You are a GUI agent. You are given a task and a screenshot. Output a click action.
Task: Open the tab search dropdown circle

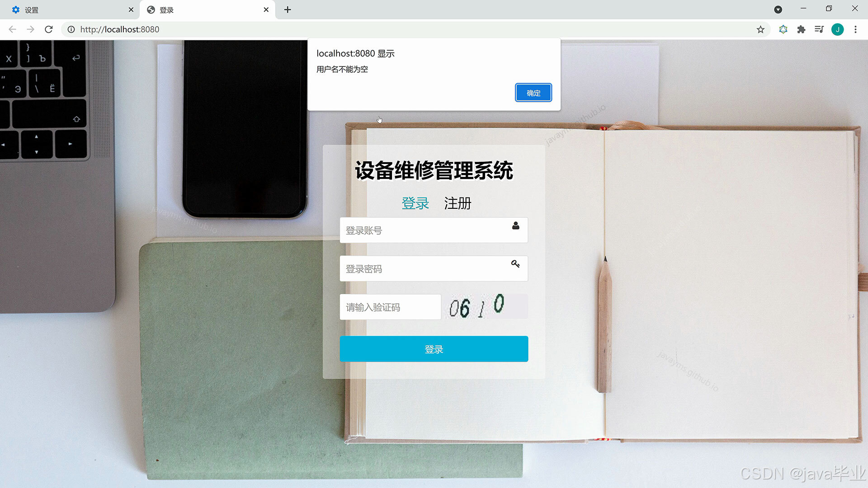[778, 9]
